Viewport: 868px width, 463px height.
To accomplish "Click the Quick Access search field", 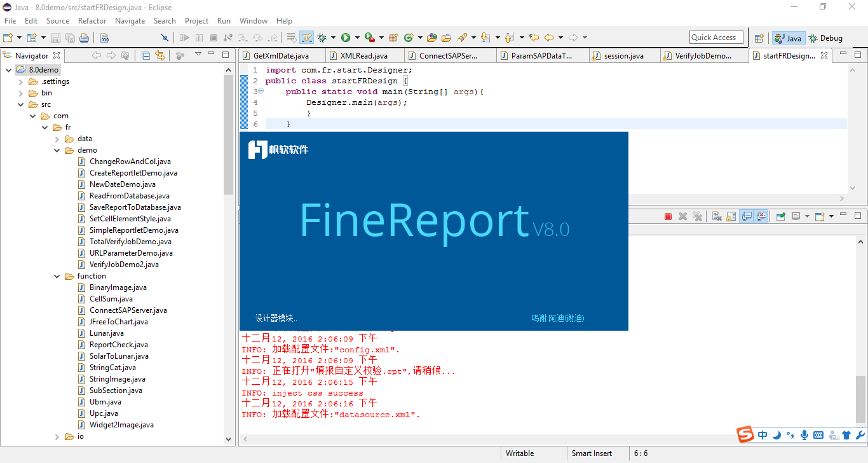I will [717, 38].
